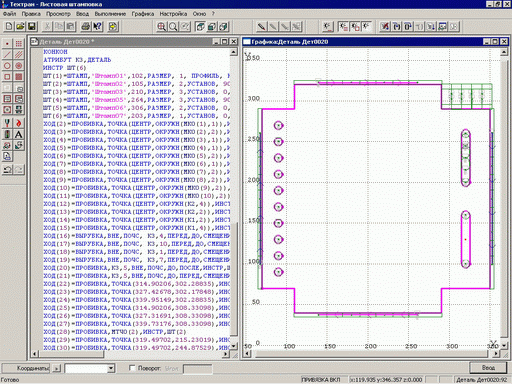The image size is (512, 384).
Task: Click the document page icon in left palette
Action: [7, 156]
